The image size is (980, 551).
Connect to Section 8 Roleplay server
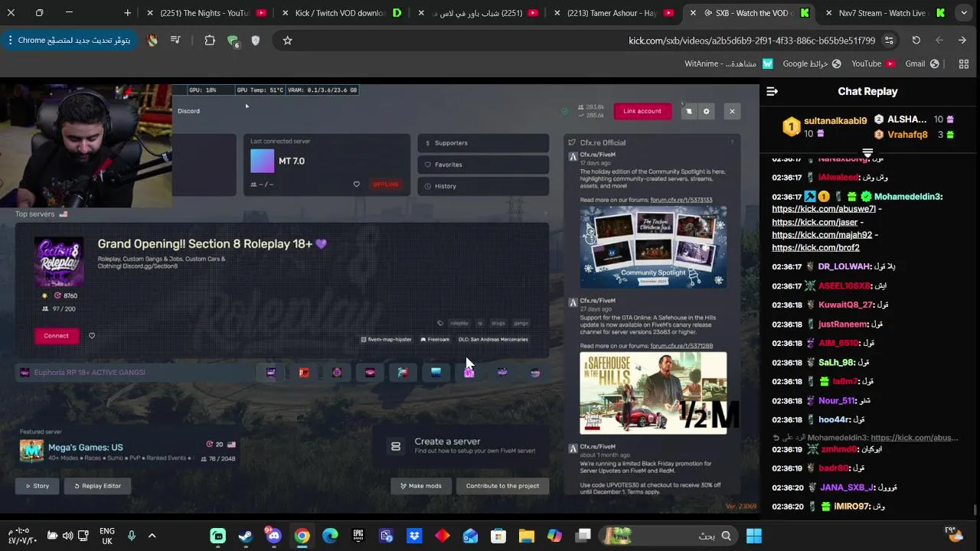[x=56, y=336]
